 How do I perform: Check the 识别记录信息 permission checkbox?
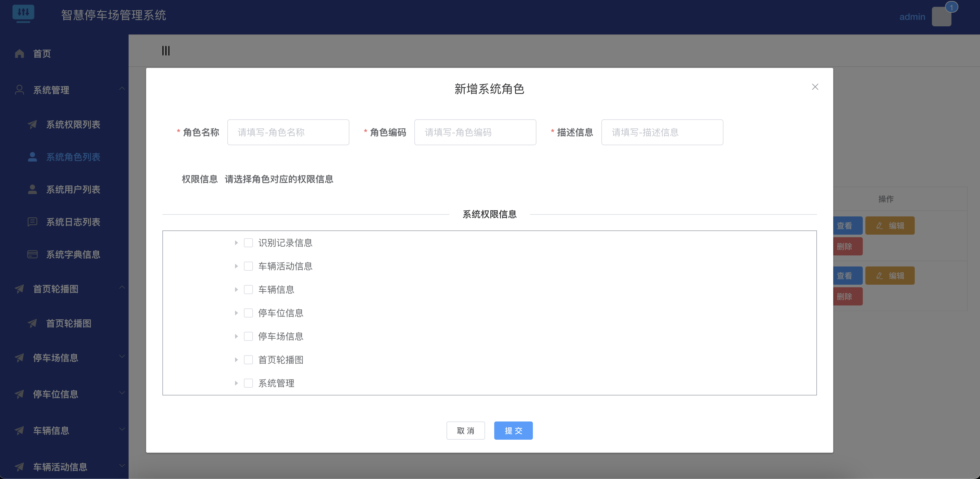point(248,243)
